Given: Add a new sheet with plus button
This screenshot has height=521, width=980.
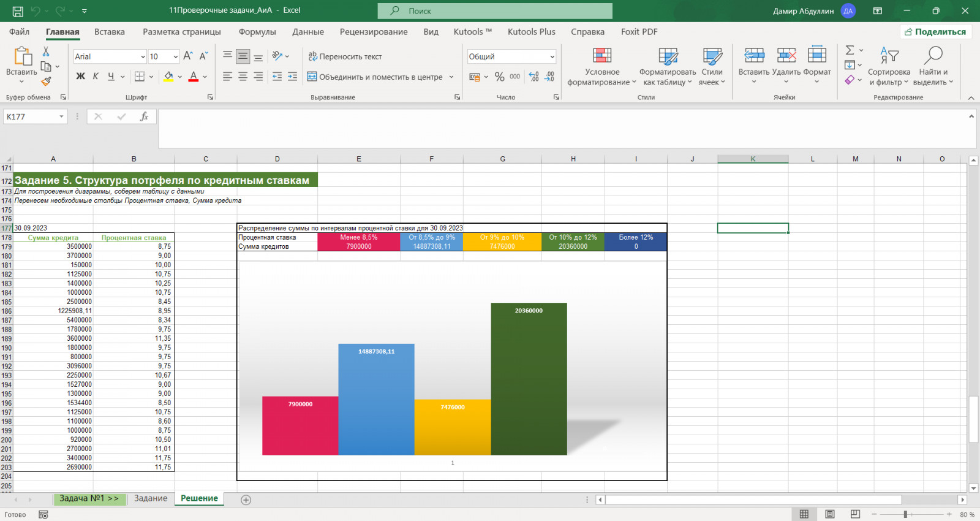Looking at the screenshot, I should tap(246, 500).
